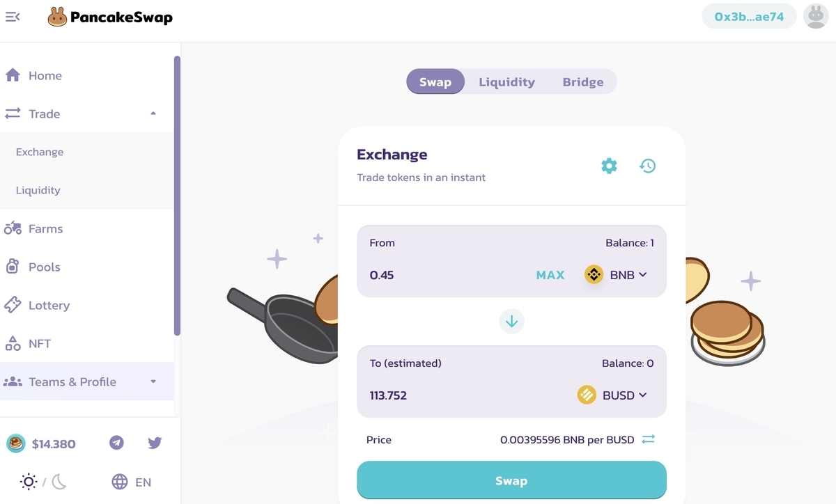This screenshot has width=836, height=504.
Task: Open recent transactions history icon
Action: (648, 166)
